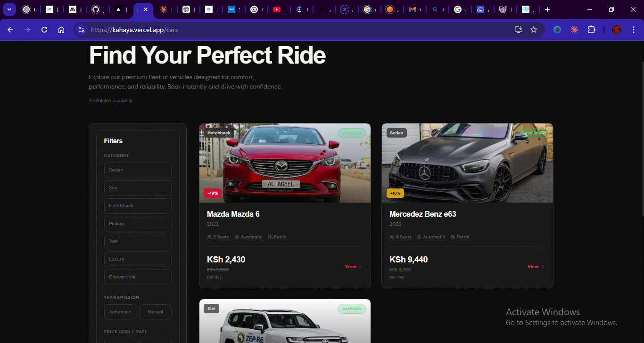Switch to the Anthropic tab
Viewport: 644px width, 343px height.
pos(73,9)
